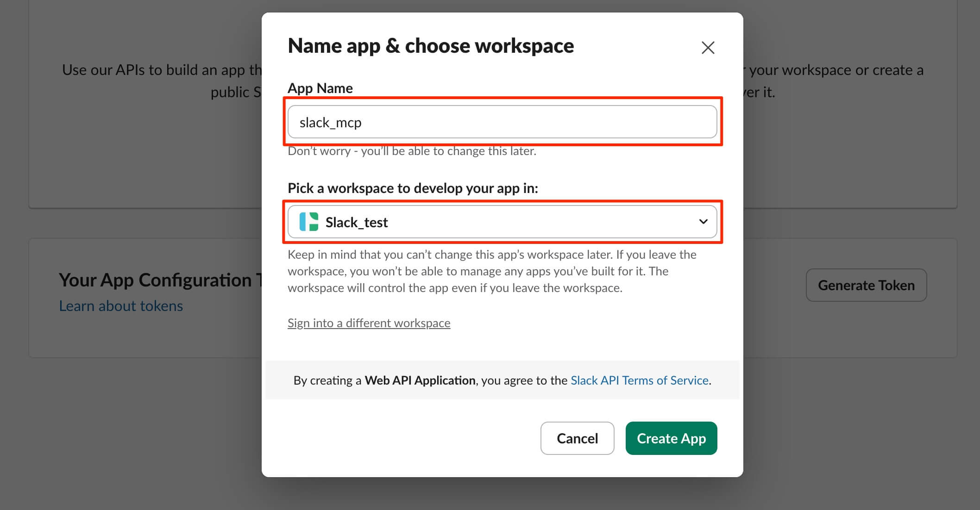Click the bold Web API Application text

(420, 380)
